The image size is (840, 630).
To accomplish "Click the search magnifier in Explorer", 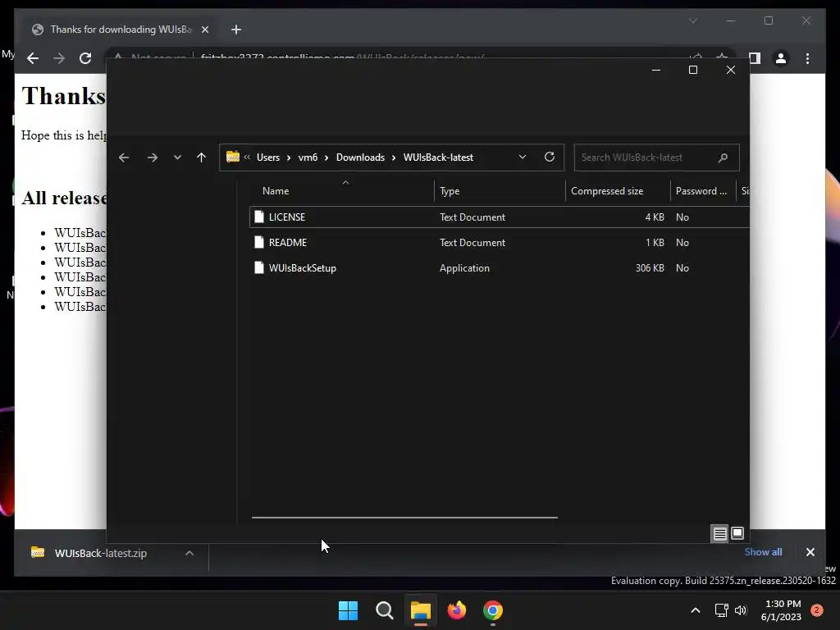I will [x=723, y=157].
